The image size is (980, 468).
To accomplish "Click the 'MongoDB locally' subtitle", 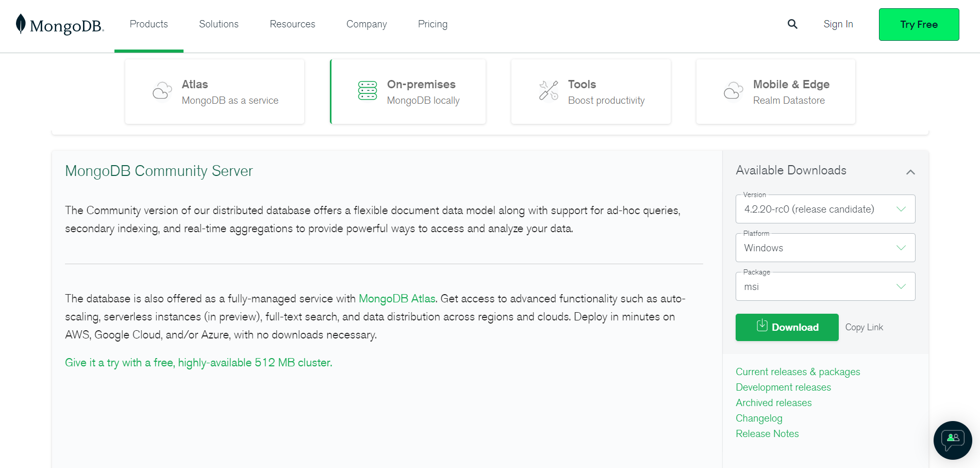I will coord(423,100).
